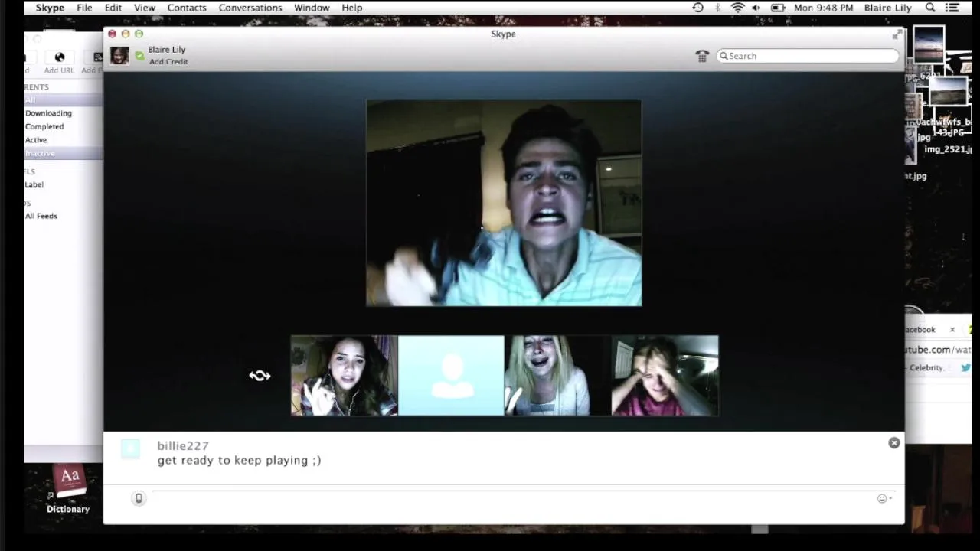Click the green online status icon

[x=139, y=55]
